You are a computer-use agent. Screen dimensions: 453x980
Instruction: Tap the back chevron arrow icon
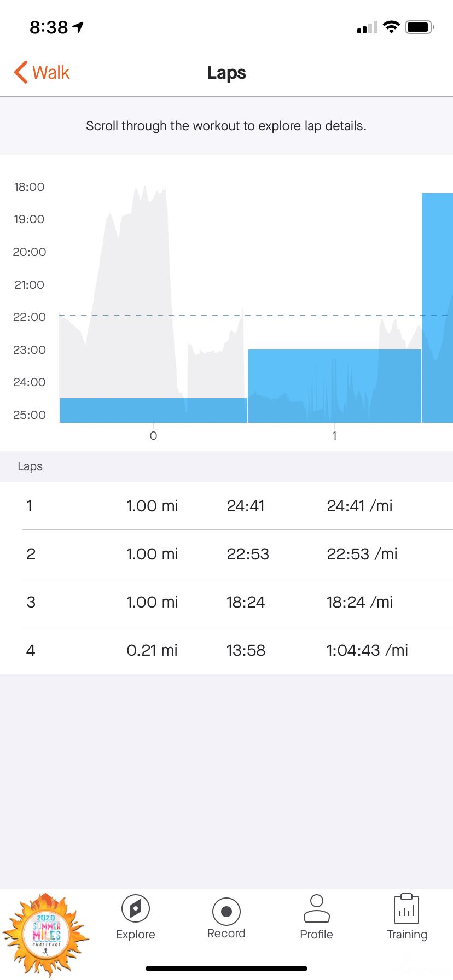click(21, 72)
